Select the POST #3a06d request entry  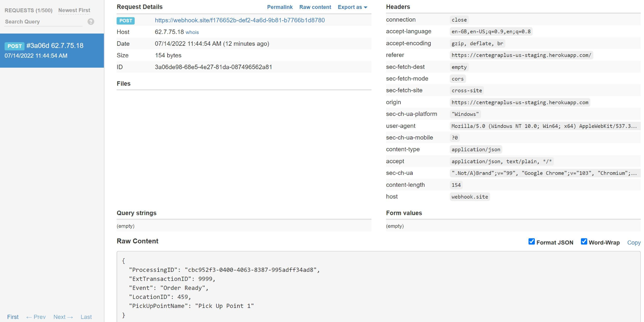tap(52, 50)
